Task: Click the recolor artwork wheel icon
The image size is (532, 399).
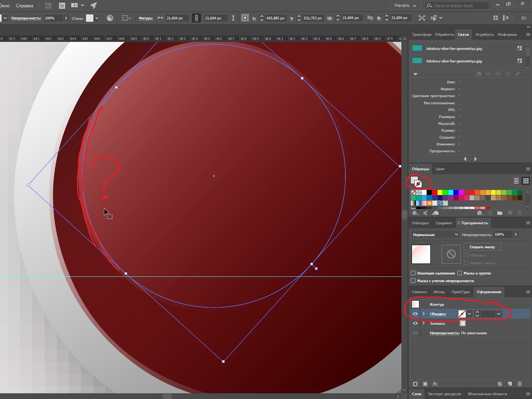Action: [x=110, y=18]
